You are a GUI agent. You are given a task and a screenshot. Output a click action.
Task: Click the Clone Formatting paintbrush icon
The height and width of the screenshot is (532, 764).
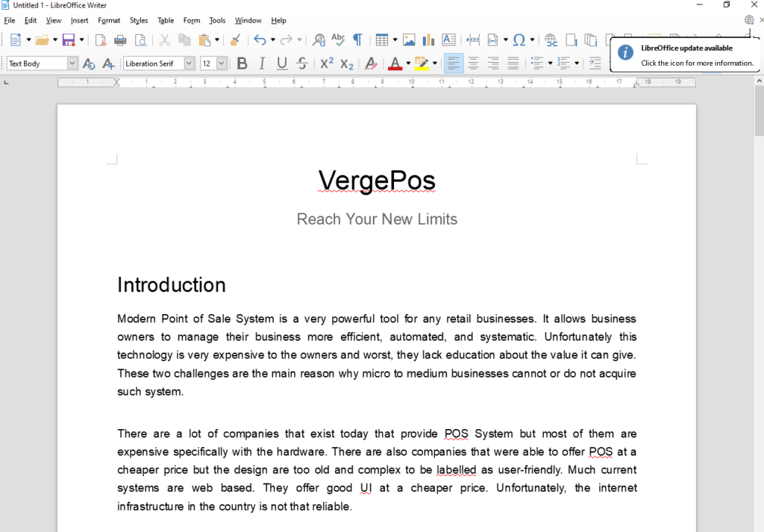tap(235, 40)
